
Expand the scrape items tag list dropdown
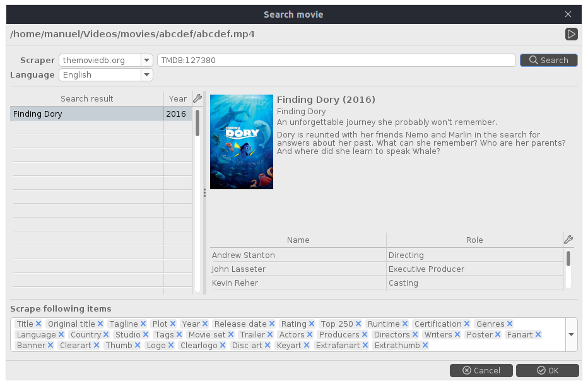[571, 335]
